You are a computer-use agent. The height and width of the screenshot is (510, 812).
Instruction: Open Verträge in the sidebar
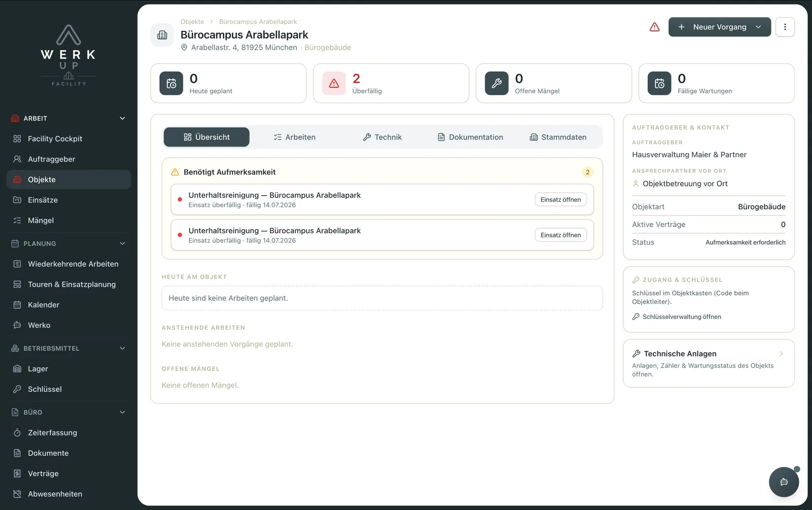tap(69, 473)
